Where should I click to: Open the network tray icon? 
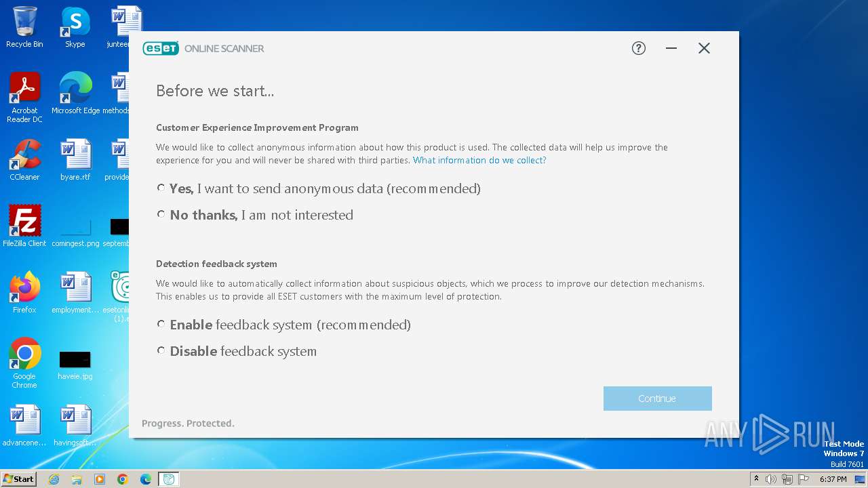pos(787,479)
